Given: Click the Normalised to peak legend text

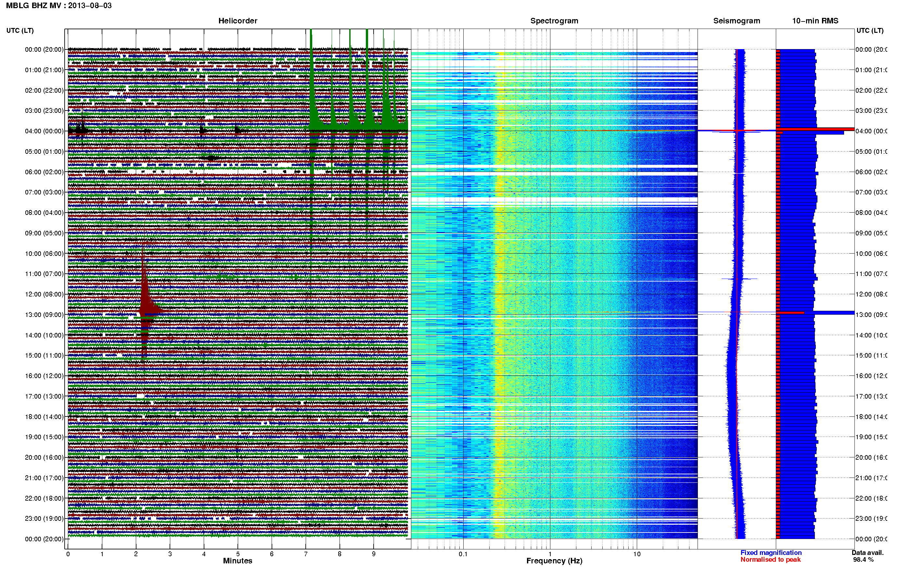Looking at the screenshot, I should tap(770, 560).
